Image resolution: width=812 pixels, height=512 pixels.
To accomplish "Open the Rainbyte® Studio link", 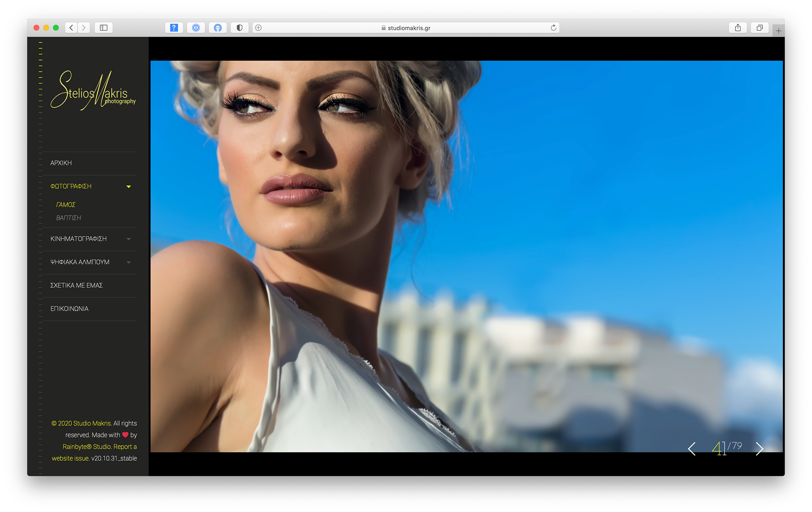I will (x=87, y=446).
